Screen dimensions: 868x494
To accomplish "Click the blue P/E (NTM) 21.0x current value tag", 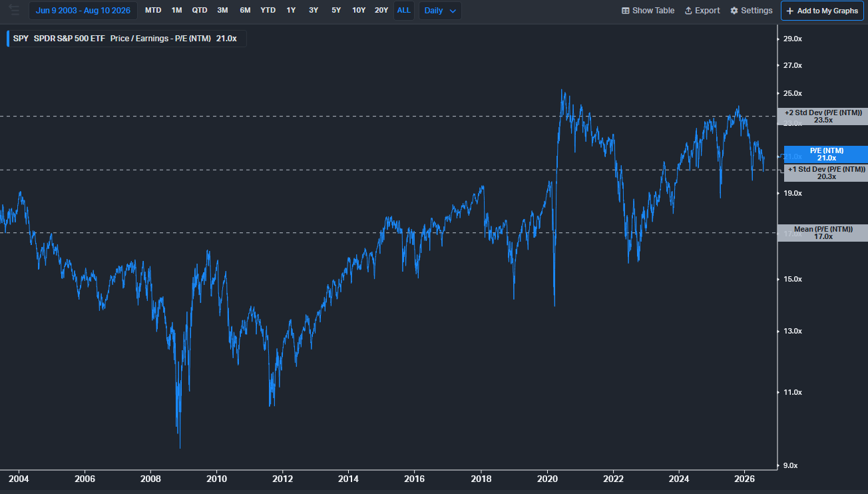I will point(826,154).
